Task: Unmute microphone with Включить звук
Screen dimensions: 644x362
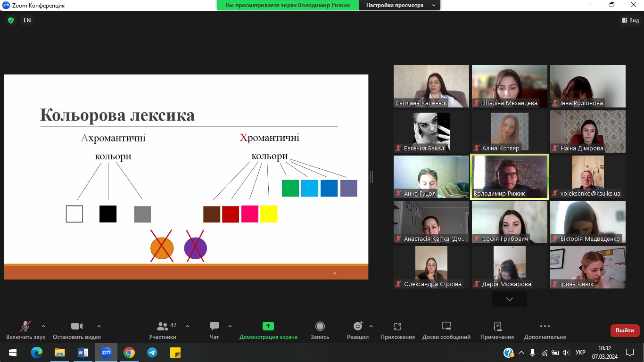Action: tap(25, 326)
